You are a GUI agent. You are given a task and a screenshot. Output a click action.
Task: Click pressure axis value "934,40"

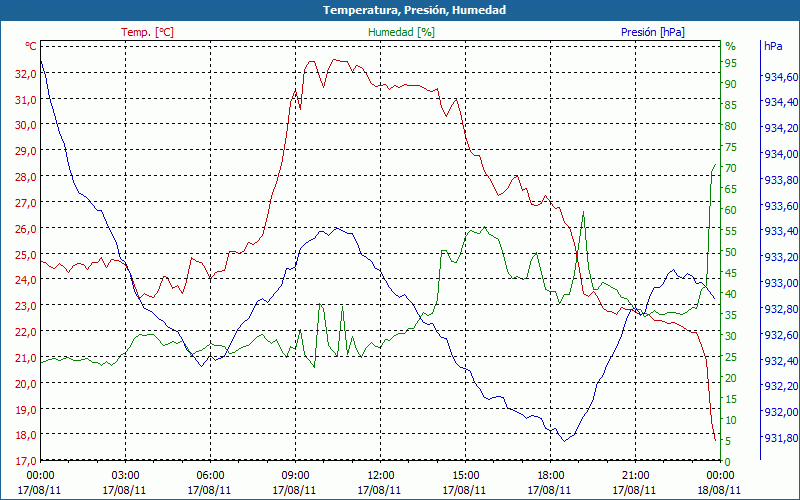[781, 103]
